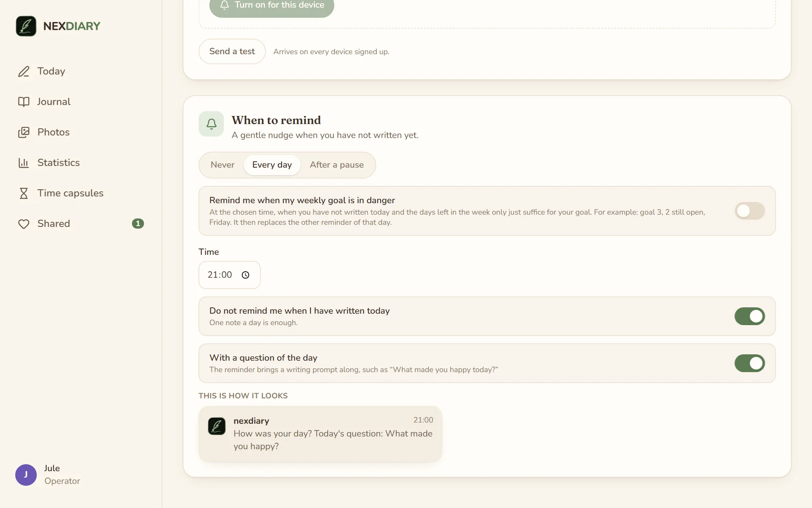Click the bell icon next to When to remind
The image size is (812, 508).
[211, 124]
